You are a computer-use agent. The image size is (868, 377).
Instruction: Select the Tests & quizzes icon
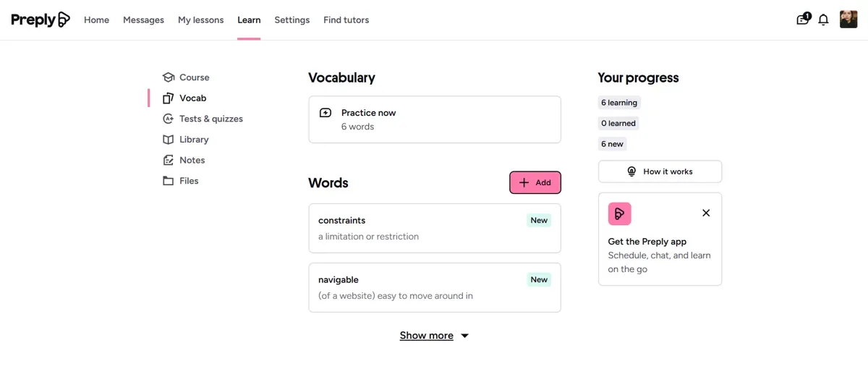(169, 119)
